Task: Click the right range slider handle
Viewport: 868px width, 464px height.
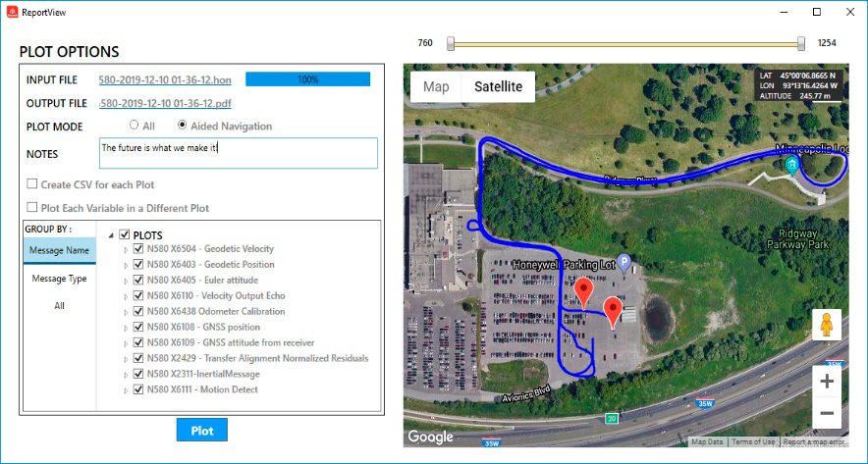Action: click(x=801, y=43)
